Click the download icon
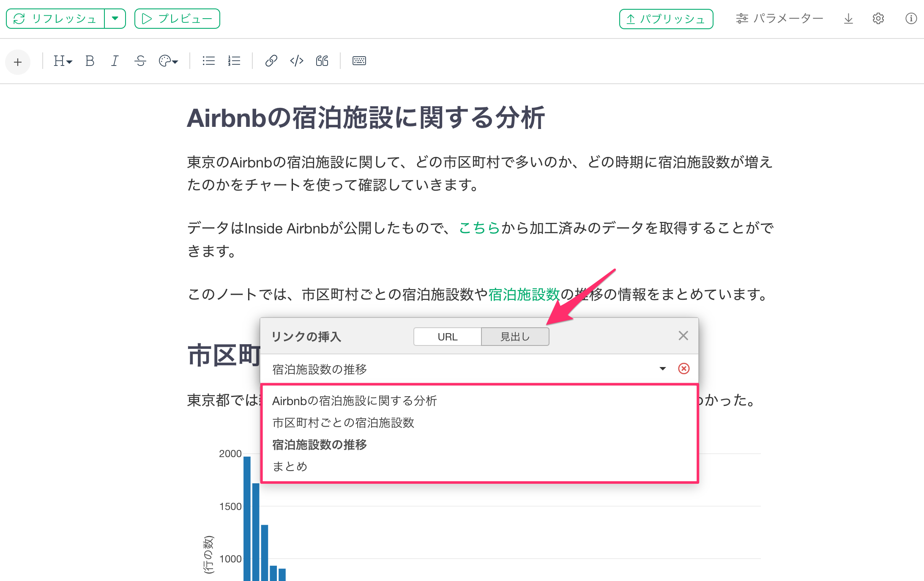Viewport: 924px width, 581px height. (x=848, y=19)
